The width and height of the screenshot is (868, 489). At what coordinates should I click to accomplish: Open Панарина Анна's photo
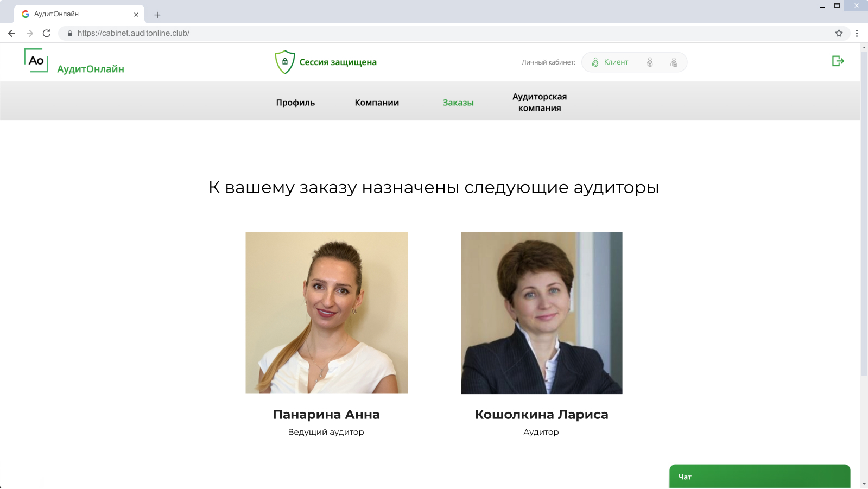pos(327,313)
